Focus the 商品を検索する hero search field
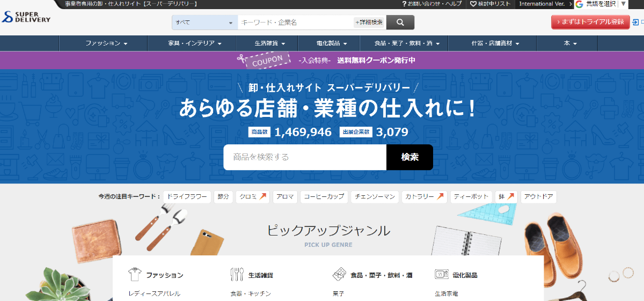The width and height of the screenshot is (644, 301). click(x=305, y=157)
